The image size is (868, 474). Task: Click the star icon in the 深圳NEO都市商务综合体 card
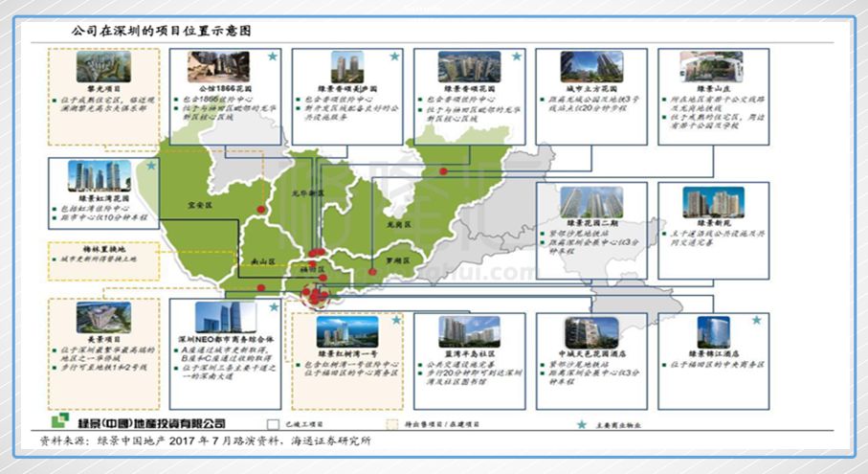point(274,306)
